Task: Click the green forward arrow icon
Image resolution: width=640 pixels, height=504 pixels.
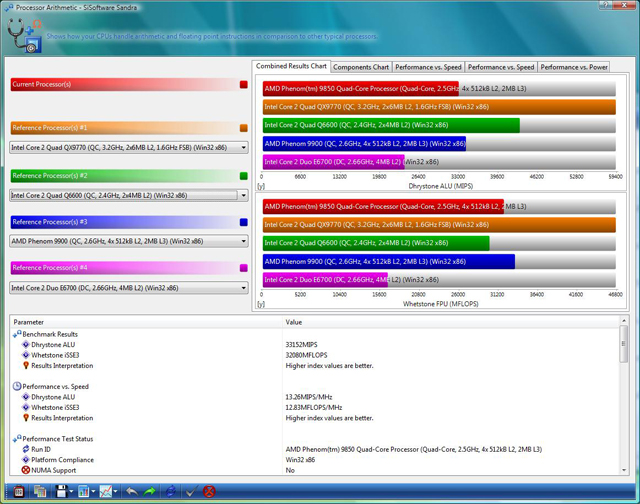Action: pos(150,491)
